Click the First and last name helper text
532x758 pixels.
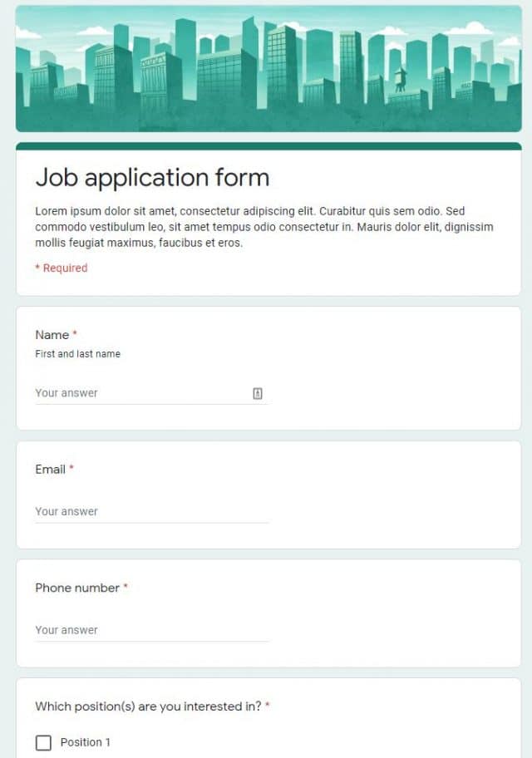pos(77,354)
